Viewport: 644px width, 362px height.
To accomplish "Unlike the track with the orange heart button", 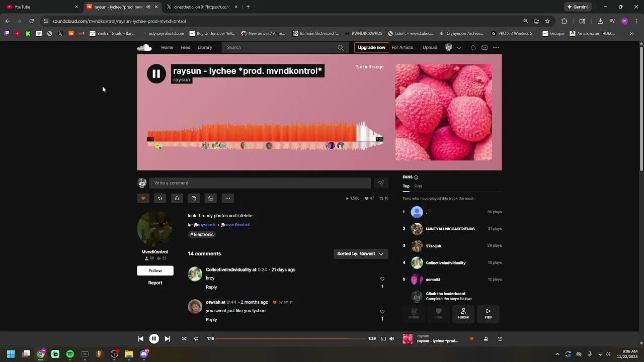I will (x=143, y=198).
